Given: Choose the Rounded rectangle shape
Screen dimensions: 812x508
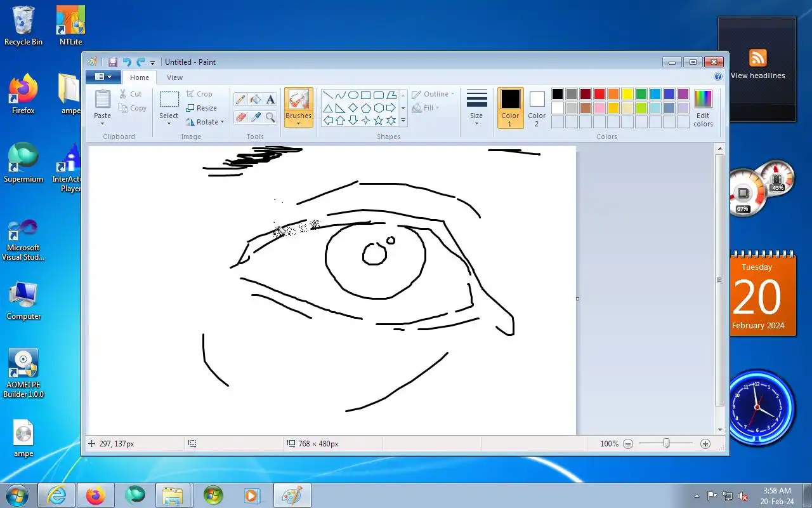Looking at the screenshot, I should pos(379,95).
